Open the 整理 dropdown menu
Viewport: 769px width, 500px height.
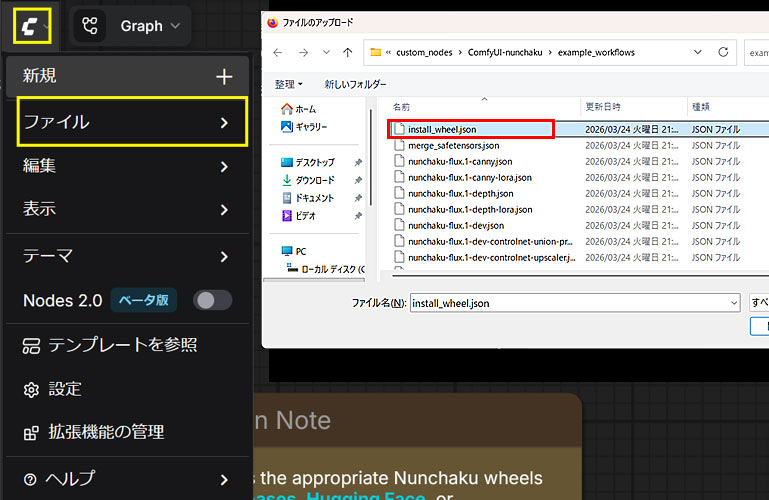tap(289, 84)
